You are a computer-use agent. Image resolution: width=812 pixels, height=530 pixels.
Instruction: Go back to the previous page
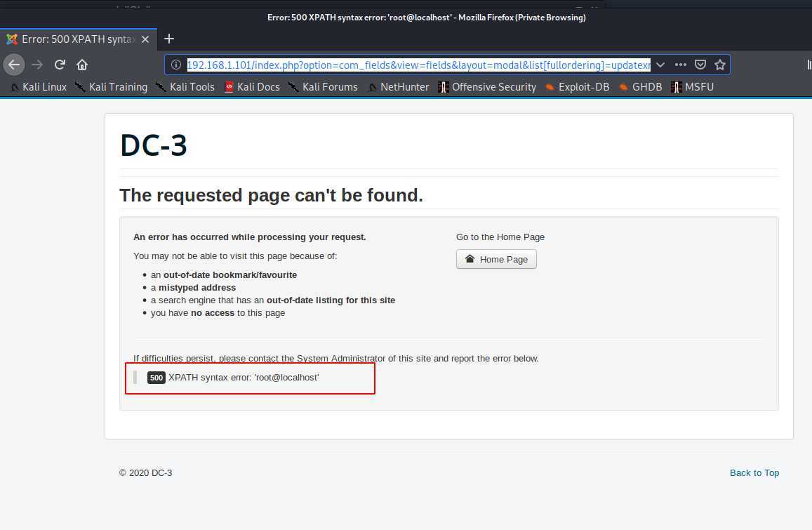14,65
